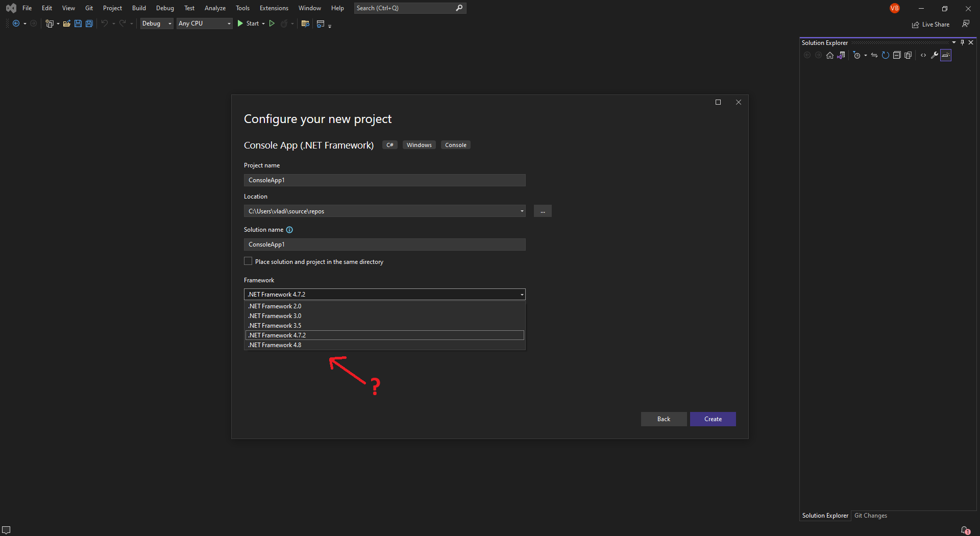Open the Git menu
Viewport: 980px width, 536px height.
tap(89, 8)
